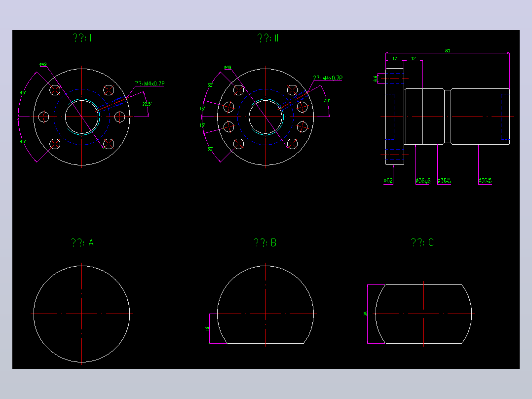This screenshot has height=399, width=532.
Task: Click the '??: I' view title
Action: pos(82,38)
